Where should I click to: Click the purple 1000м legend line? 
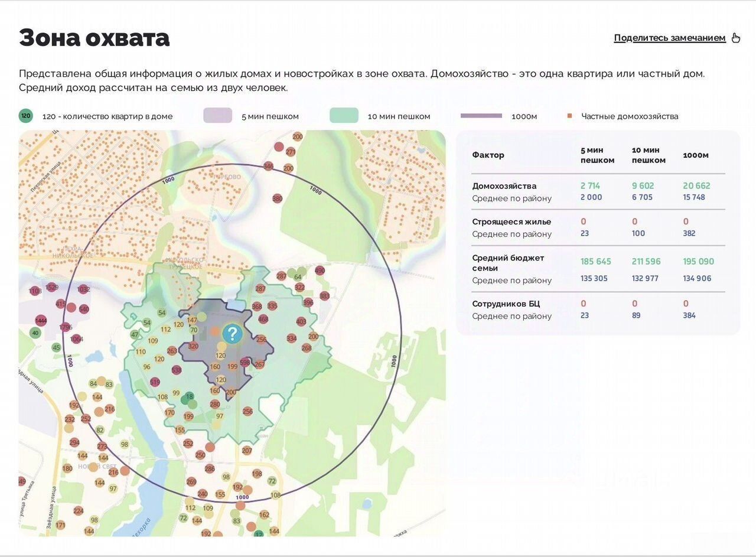481,116
